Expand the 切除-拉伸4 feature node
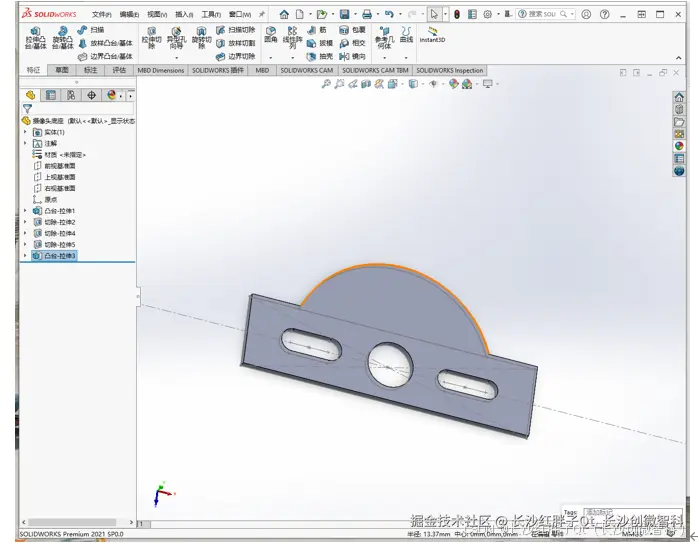Viewport: 698px width, 543px height. [x=26, y=233]
